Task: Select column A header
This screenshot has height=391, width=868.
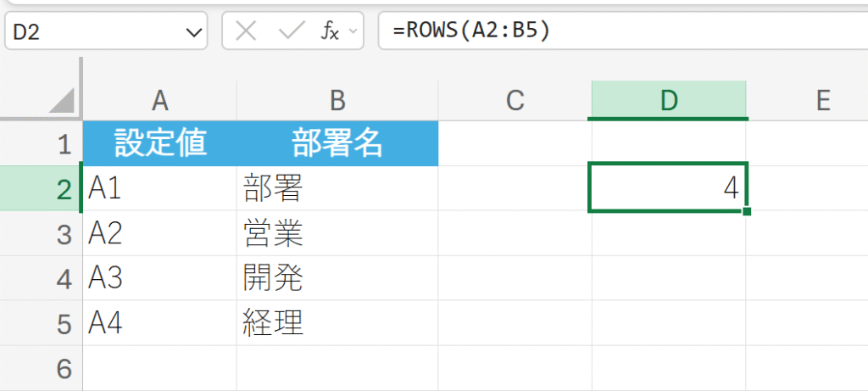Action: coord(159,100)
